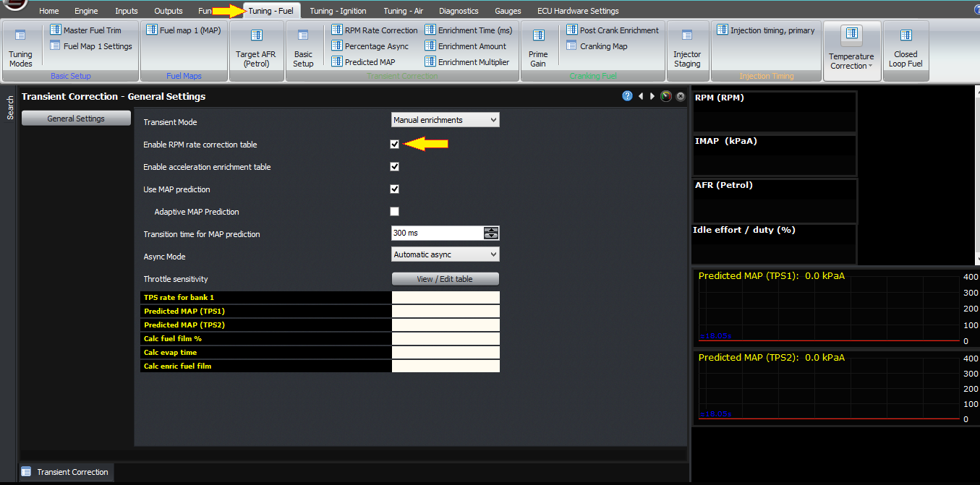Open Target AFR (Petrol)
The height and width of the screenshot is (485, 980).
[x=256, y=49]
